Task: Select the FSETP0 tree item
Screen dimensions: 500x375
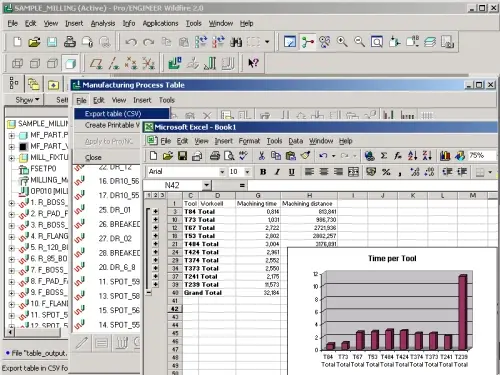Action: click(x=43, y=169)
